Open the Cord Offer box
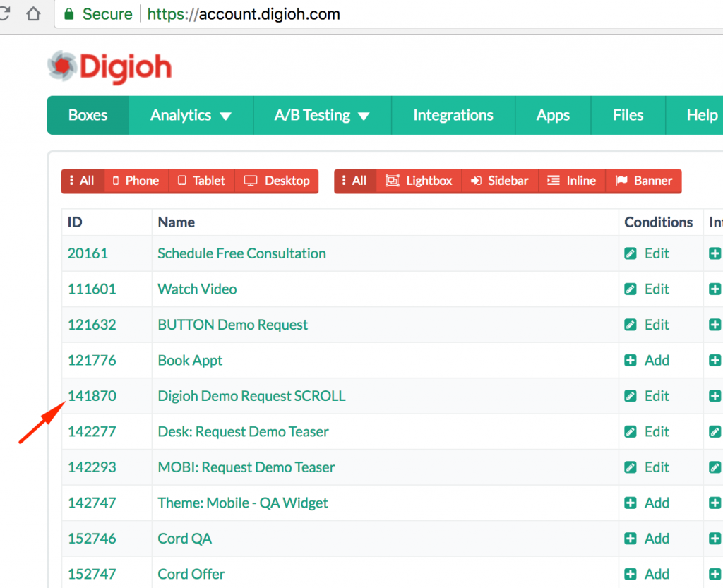Viewport: 723px width, 588px height. click(x=191, y=574)
